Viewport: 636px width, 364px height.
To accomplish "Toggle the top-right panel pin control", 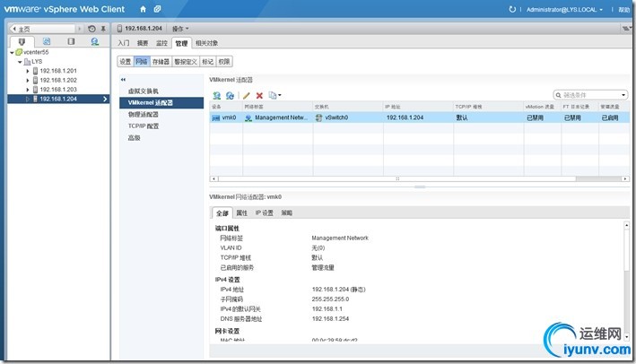I will tap(627, 29).
